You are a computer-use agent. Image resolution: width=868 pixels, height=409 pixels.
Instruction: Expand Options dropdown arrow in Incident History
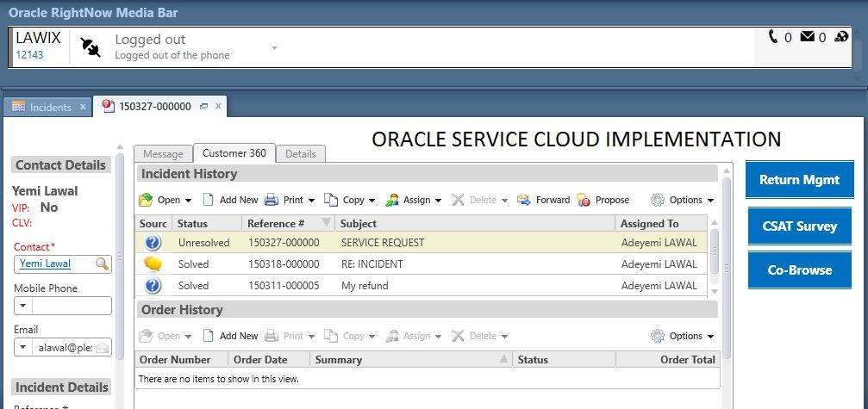(x=711, y=201)
